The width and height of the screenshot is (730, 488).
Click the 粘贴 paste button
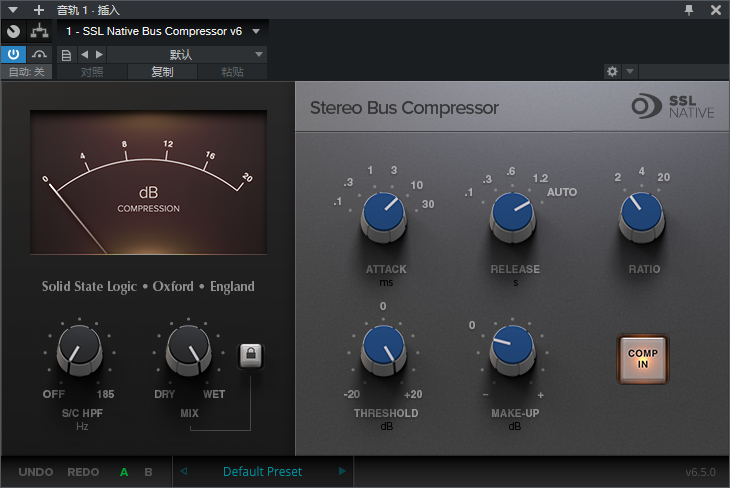(x=232, y=72)
